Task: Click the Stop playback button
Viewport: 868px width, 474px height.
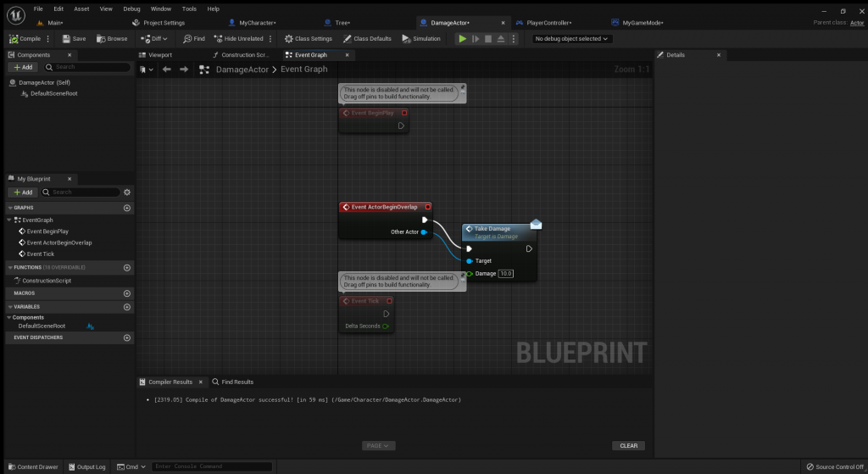Action: click(x=488, y=39)
